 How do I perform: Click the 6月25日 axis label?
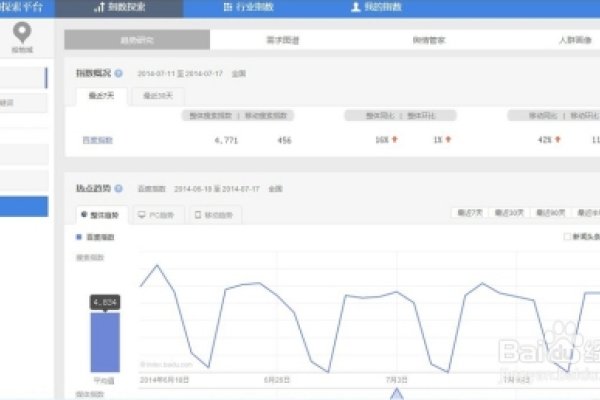[x=277, y=380]
